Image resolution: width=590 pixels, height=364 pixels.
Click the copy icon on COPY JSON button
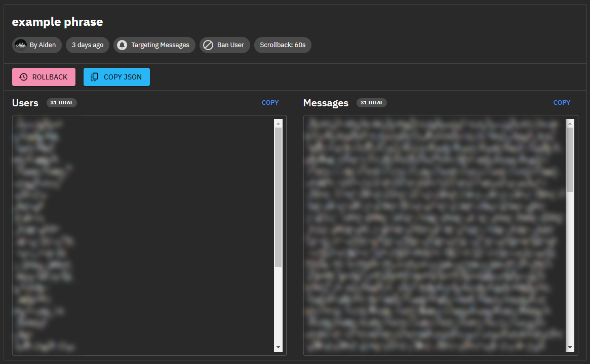pyautogui.click(x=94, y=76)
